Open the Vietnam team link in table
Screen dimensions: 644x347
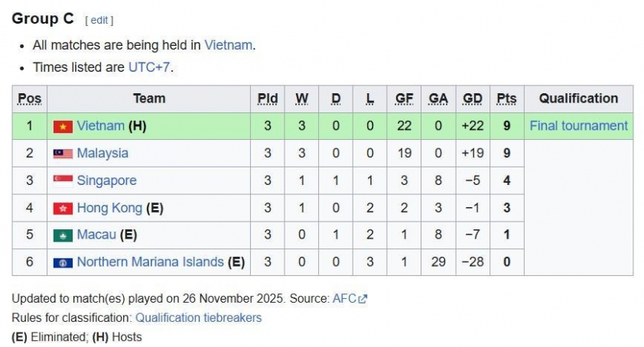pos(100,126)
